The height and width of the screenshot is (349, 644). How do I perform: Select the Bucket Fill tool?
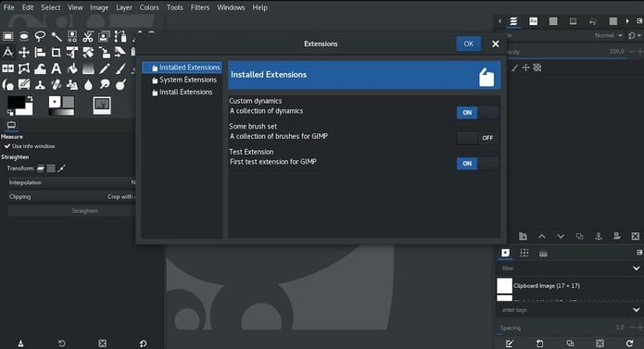coord(72,69)
